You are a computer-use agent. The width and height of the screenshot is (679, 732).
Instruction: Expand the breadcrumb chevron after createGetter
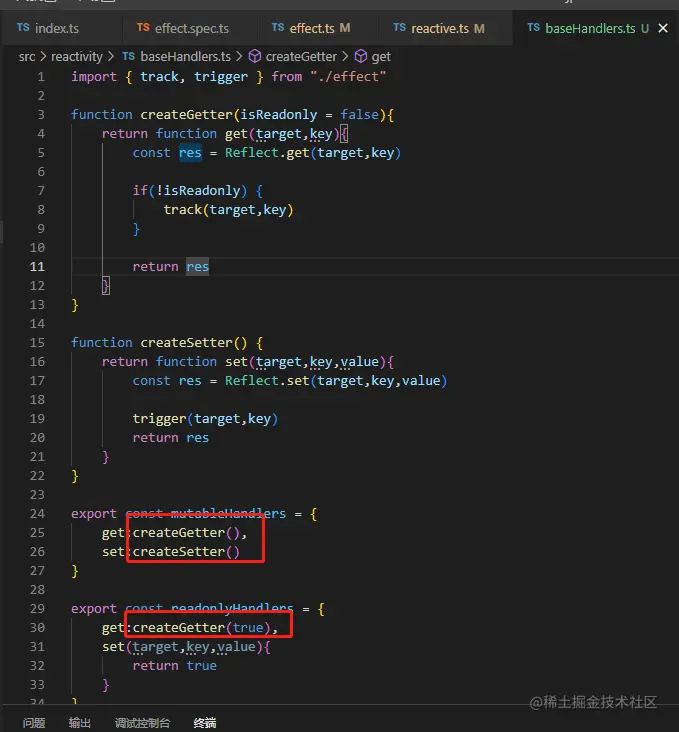(345, 56)
